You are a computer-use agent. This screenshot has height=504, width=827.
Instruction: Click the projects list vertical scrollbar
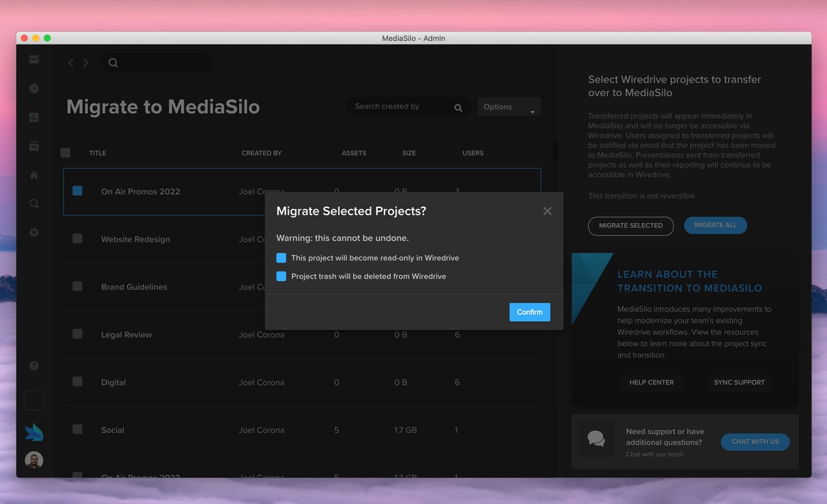[555, 152]
